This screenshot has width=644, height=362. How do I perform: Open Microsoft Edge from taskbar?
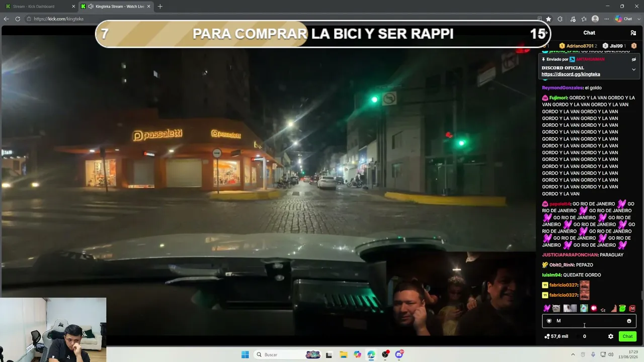(371, 354)
